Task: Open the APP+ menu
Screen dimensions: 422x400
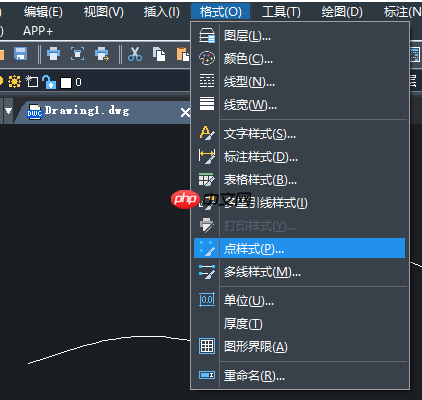Action: point(38,31)
